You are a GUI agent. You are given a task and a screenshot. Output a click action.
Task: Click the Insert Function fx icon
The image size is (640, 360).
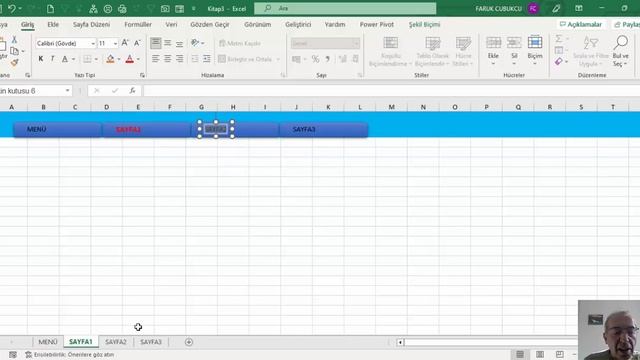tap(132, 91)
